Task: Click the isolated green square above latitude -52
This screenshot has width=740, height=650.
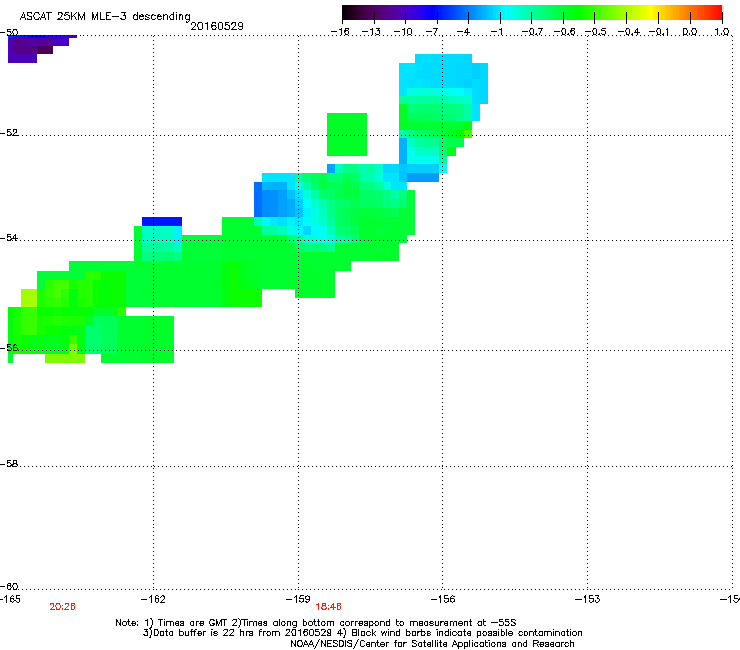Action: (x=347, y=135)
